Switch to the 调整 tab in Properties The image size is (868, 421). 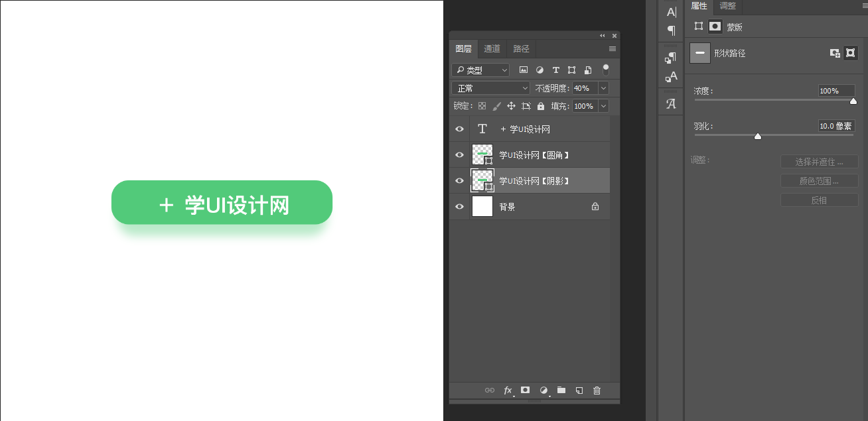pos(727,7)
